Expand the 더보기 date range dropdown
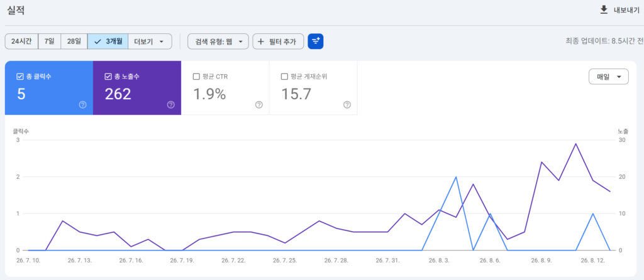644x280 pixels. (150, 41)
